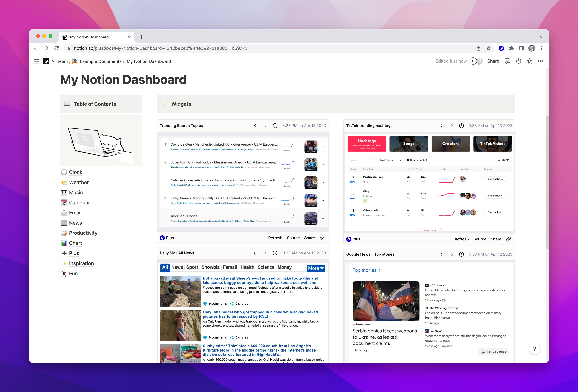Favorite page with the Notion star icon
The width and height of the screenshot is (578, 392).
tap(529, 61)
